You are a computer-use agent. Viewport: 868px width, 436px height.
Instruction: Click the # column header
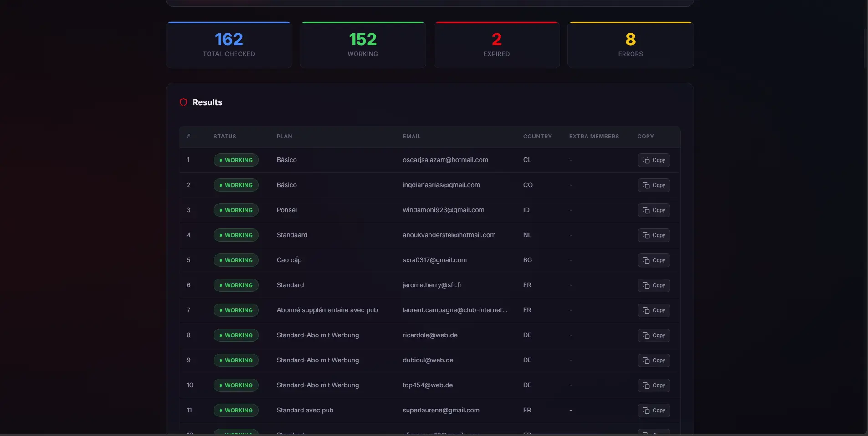pos(189,137)
